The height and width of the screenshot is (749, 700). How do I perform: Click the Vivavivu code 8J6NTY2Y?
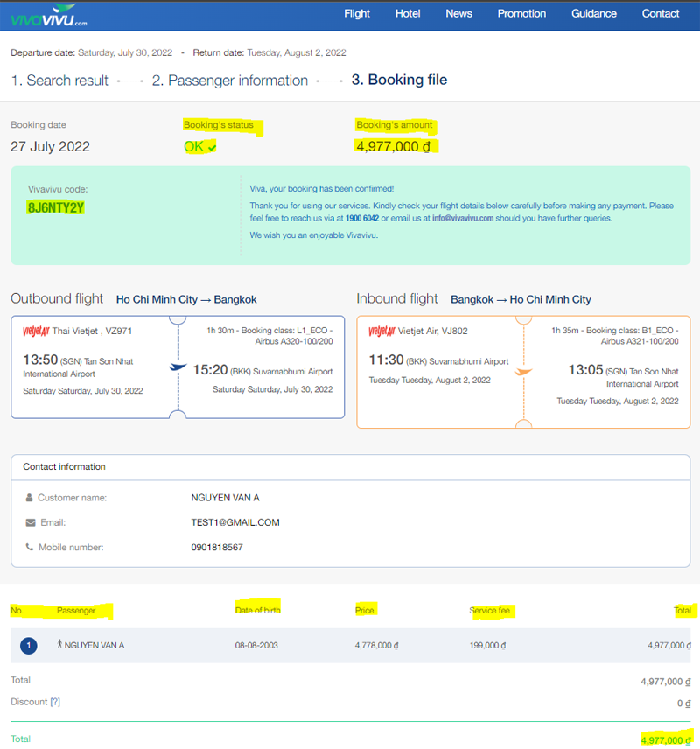[x=56, y=207]
